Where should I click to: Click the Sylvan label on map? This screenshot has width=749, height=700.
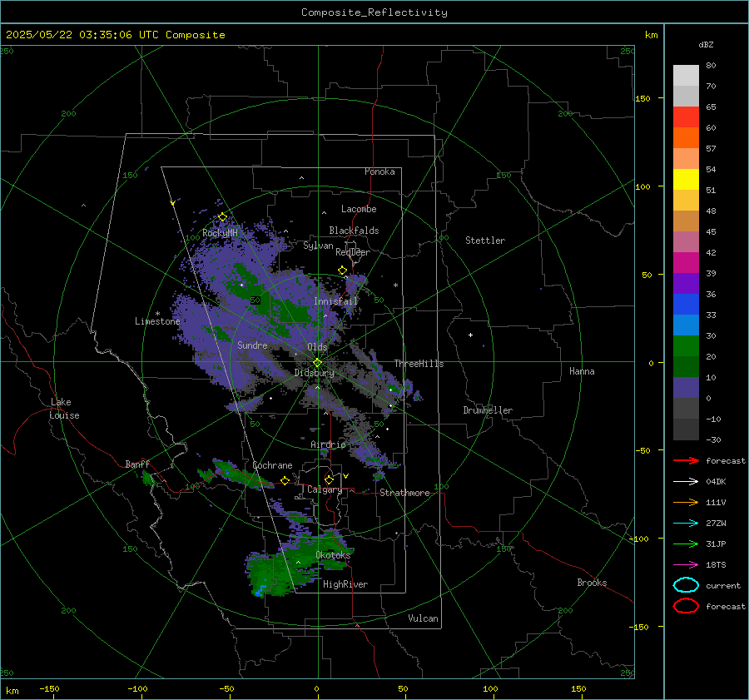318,246
